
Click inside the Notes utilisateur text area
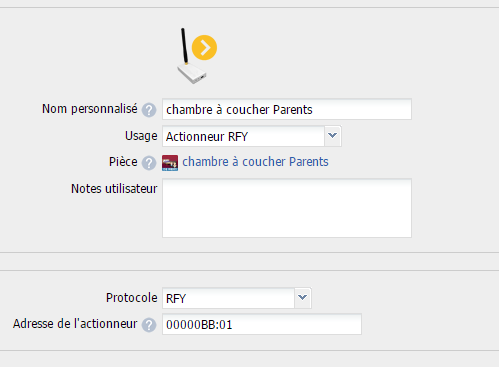tap(287, 208)
